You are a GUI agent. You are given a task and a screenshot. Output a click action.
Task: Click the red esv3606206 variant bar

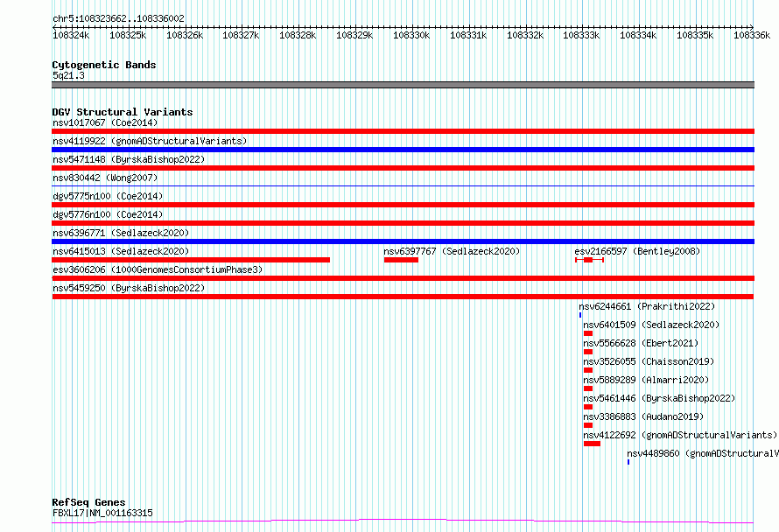pyautogui.click(x=403, y=278)
